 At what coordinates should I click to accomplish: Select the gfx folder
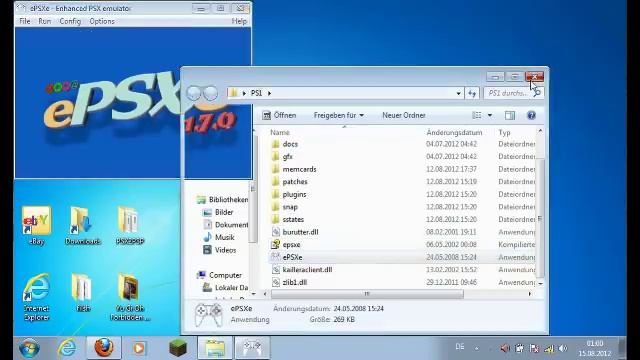tap(287, 157)
